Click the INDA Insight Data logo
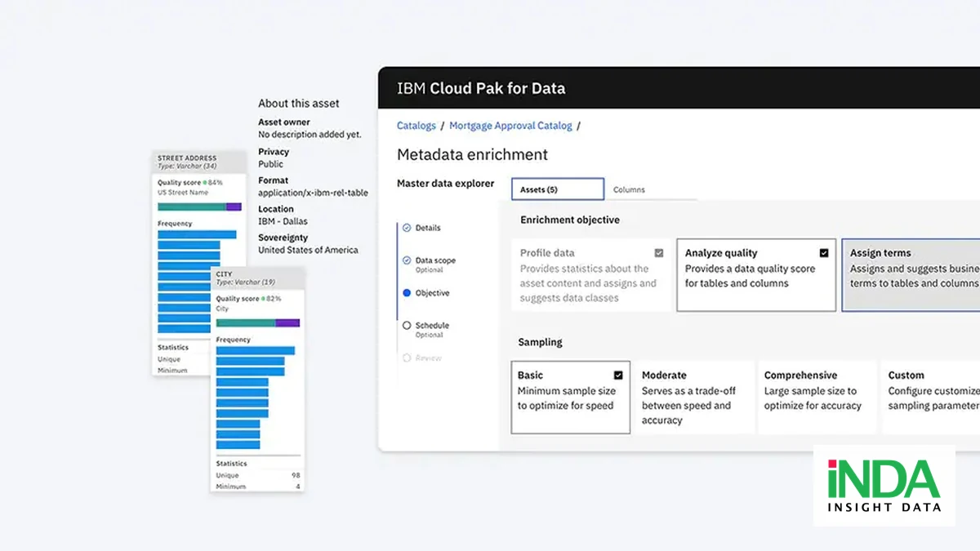The height and width of the screenshot is (551, 980). pos(884,485)
